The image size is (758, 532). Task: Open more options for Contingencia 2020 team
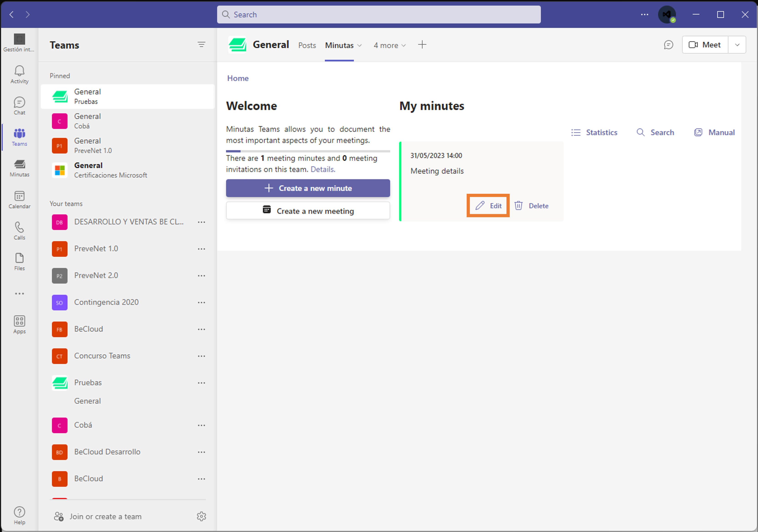click(x=201, y=303)
